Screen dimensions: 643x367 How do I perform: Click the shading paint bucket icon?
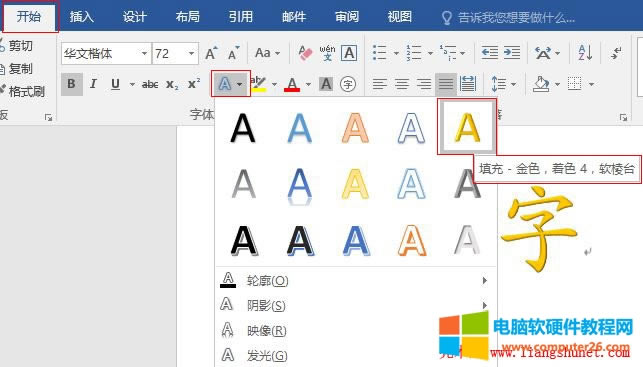541,84
